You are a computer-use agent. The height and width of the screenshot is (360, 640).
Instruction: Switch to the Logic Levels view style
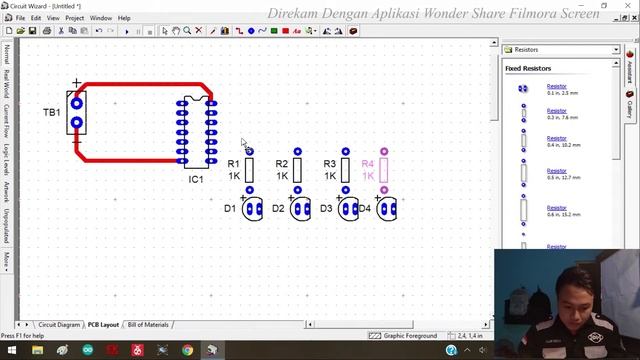click(7, 159)
